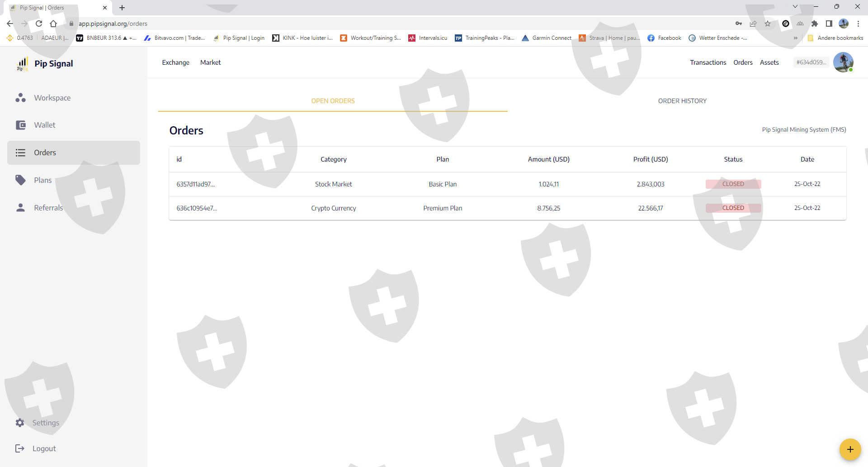
Task: Click the Plans tag icon
Action: click(x=20, y=180)
